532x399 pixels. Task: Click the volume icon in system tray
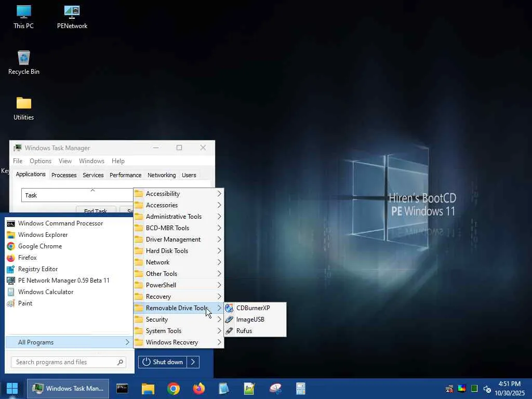(487, 389)
